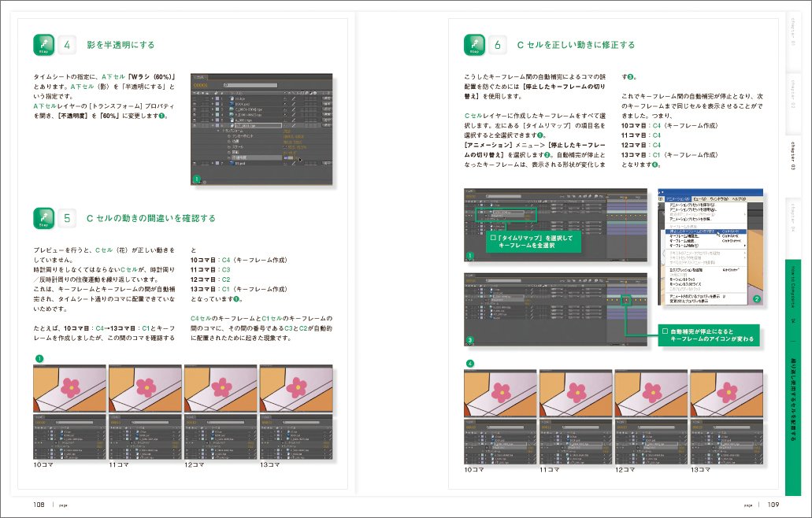Click layer 7 quality slash switch, Step 4 panel

[294, 163]
